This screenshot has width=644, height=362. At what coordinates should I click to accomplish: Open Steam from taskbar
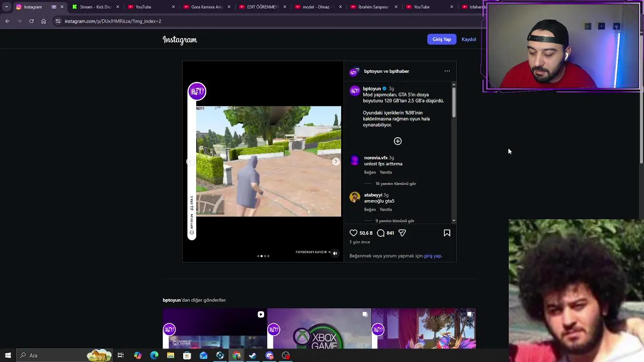click(x=253, y=355)
